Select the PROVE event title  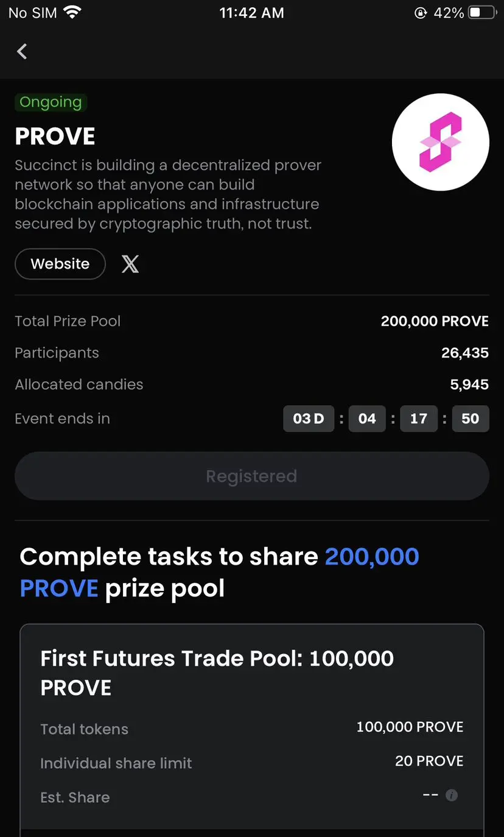tap(55, 136)
